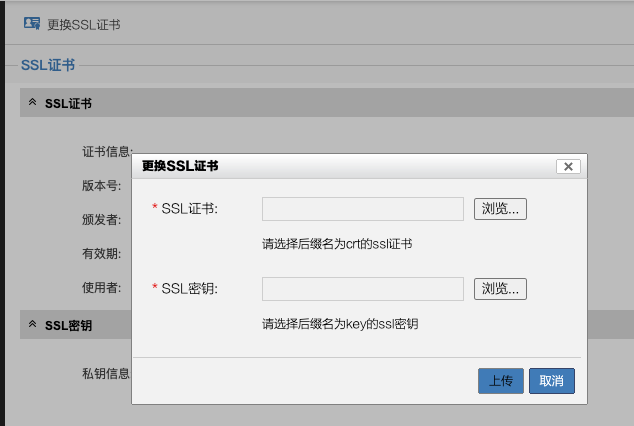Browse for the SSL密钥 key file
Image resolution: width=634 pixels, height=426 pixels.
[x=499, y=289]
